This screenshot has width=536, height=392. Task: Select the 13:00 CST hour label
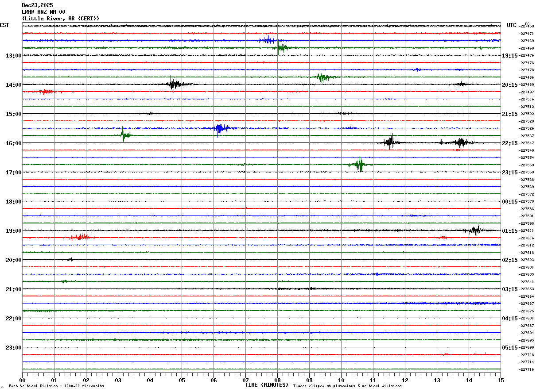tap(13, 56)
